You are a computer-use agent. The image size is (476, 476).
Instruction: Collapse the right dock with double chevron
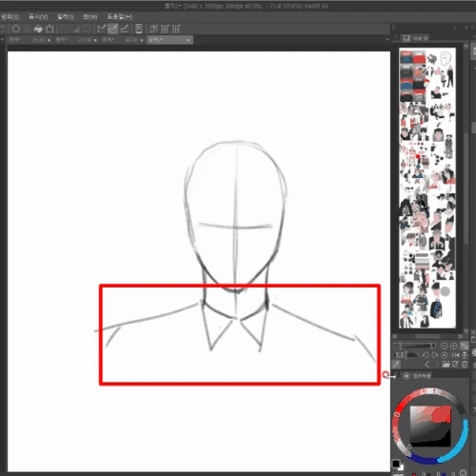466,28
